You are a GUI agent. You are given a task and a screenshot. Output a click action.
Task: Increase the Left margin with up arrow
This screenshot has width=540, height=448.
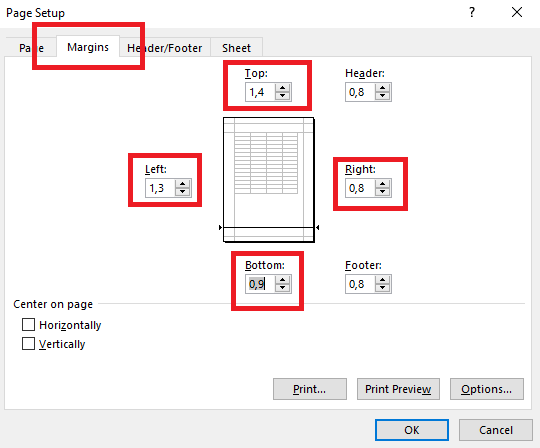point(183,184)
